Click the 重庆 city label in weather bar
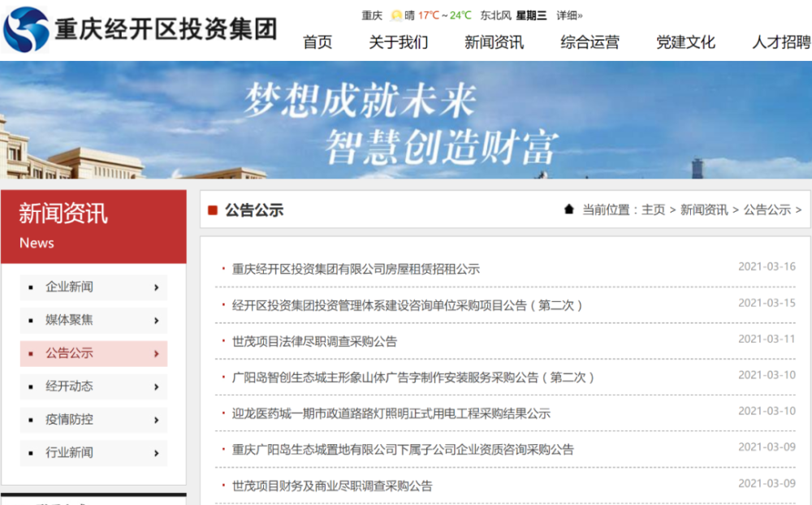Viewport: 812px width, 505px height. (372, 15)
